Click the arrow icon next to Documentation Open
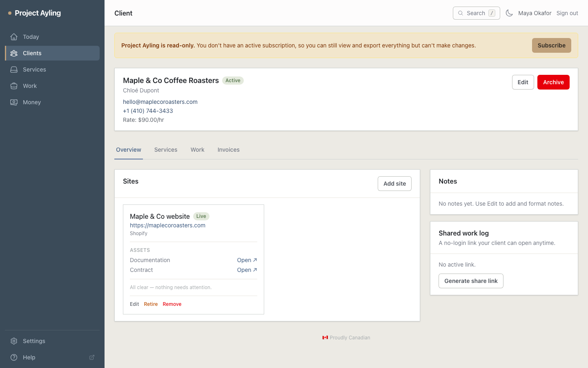This screenshot has width=588, height=368. 255,260
